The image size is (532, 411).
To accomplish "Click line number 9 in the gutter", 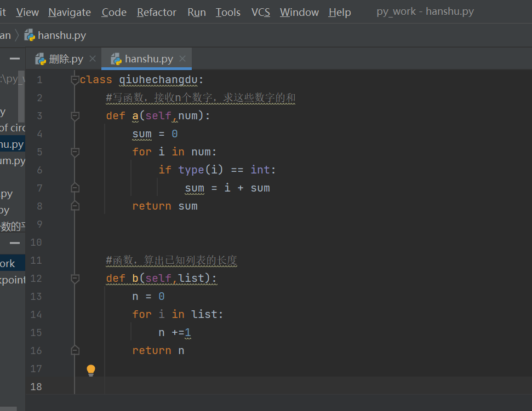I will (39, 224).
